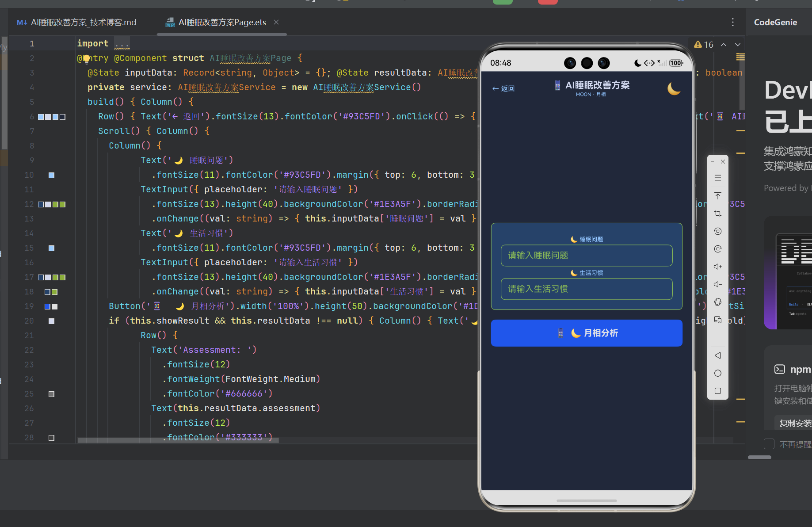The height and width of the screenshot is (527, 812).
Task: Click the AI睡眠改善方案 title in the app header
Action: pyautogui.click(x=598, y=85)
